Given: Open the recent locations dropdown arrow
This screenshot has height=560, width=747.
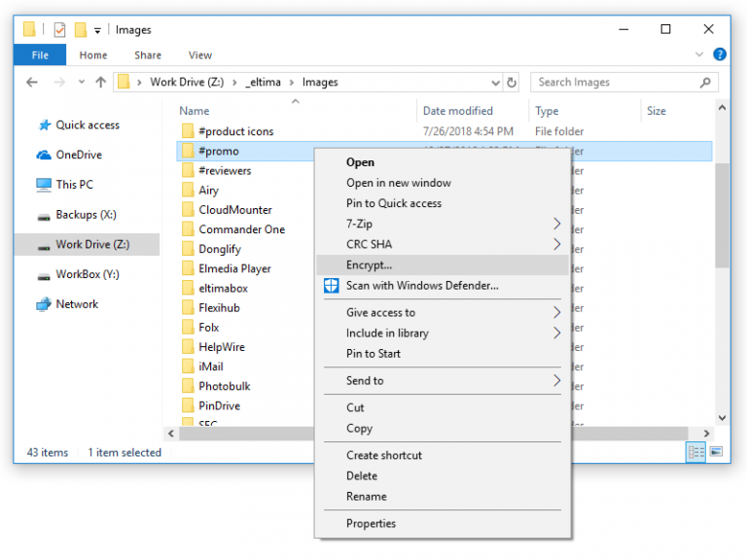Looking at the screenshot, I should click(82, 82).
